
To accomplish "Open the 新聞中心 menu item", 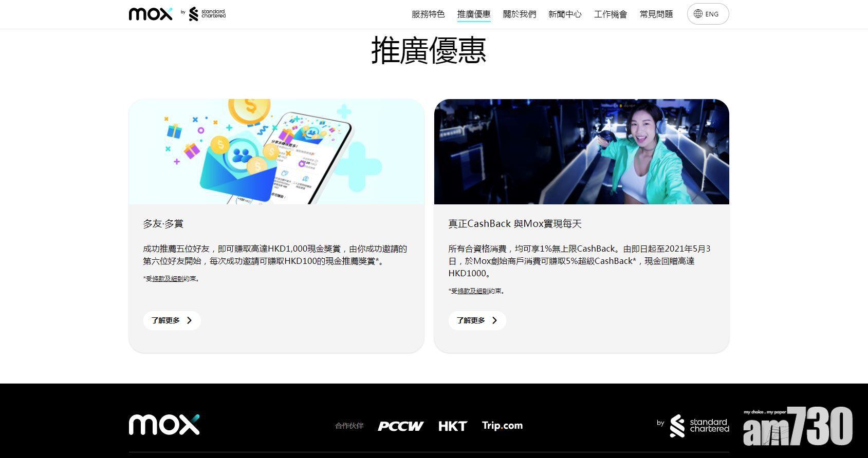I will click(x=565, y=14).
